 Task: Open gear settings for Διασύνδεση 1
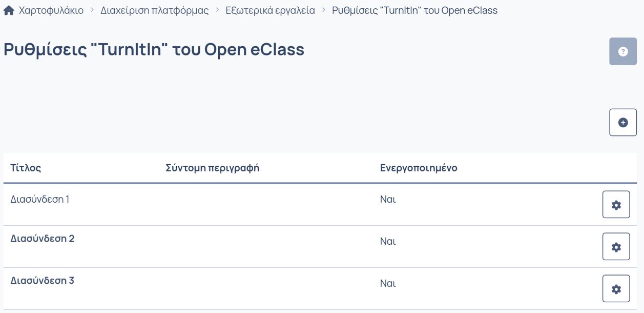coord(616,205)
